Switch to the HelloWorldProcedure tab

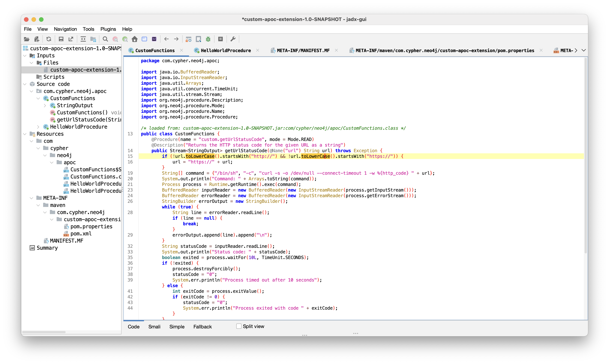(226, 51)
